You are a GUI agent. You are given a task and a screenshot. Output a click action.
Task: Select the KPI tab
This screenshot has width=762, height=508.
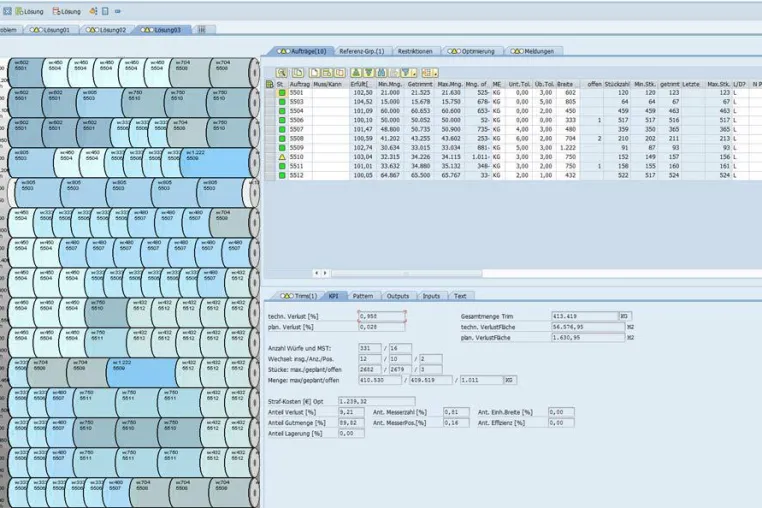pyautogui.click(x=333, y=296)
